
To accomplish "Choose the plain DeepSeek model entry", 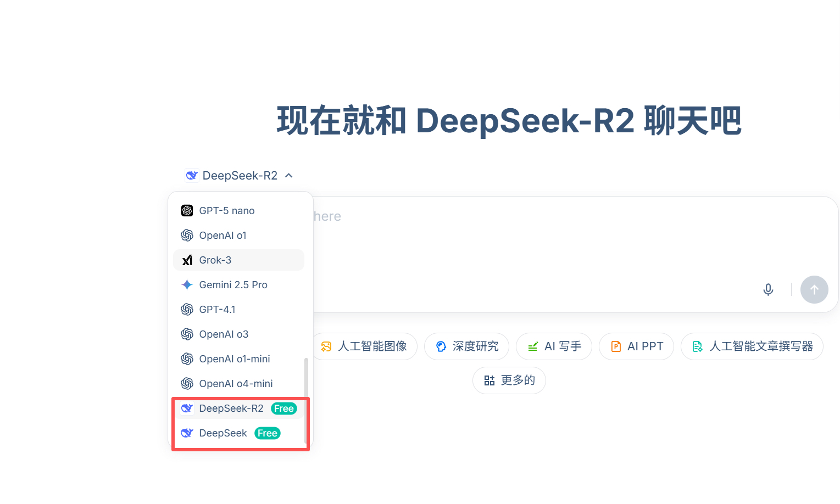I will 238,433.
